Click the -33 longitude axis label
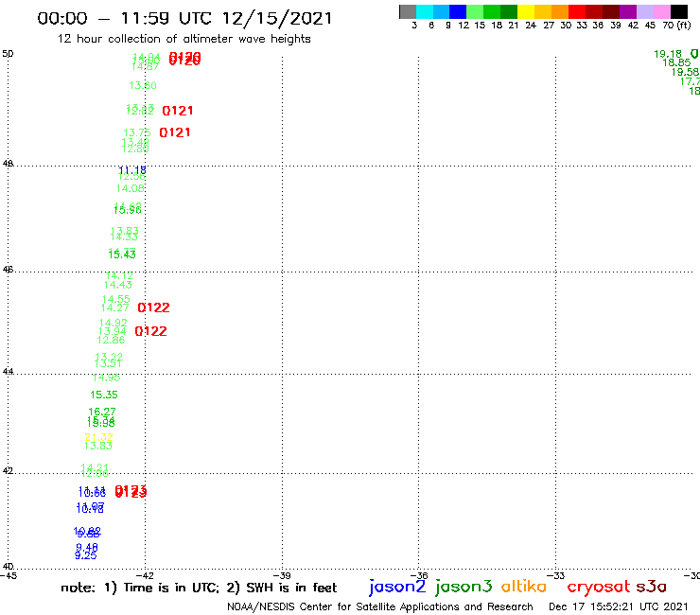 [x=556, y=575]
